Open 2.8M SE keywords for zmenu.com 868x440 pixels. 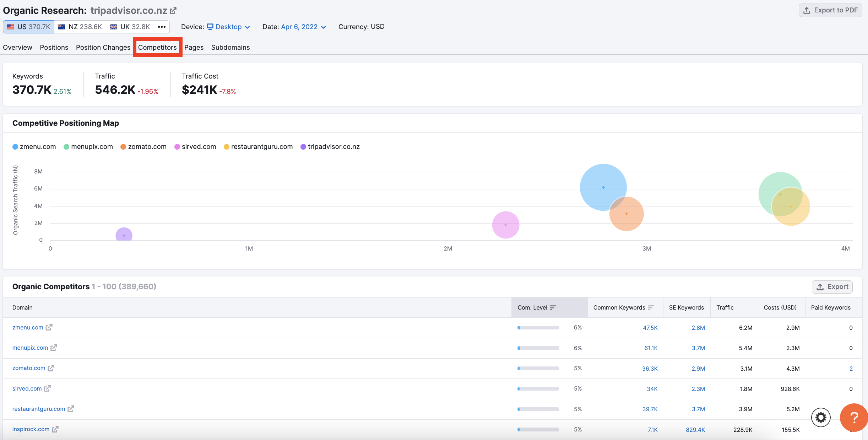tap(698, 328)
